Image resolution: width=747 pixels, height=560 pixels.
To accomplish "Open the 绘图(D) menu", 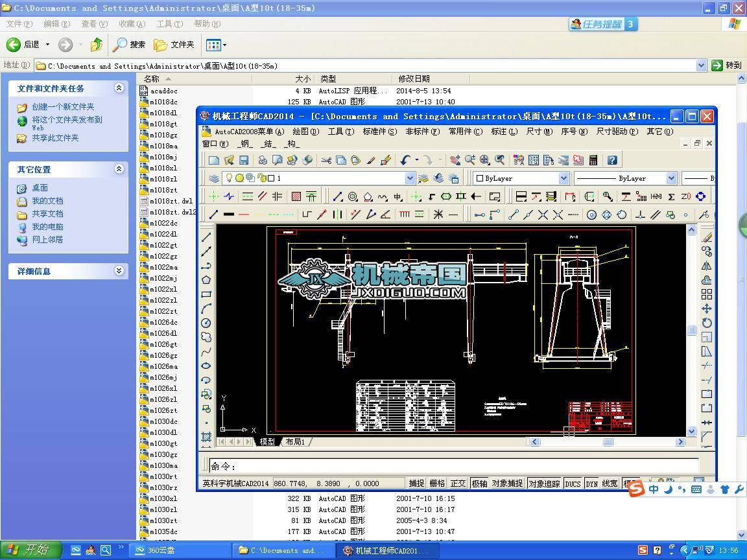I will (x=305, y=132).
